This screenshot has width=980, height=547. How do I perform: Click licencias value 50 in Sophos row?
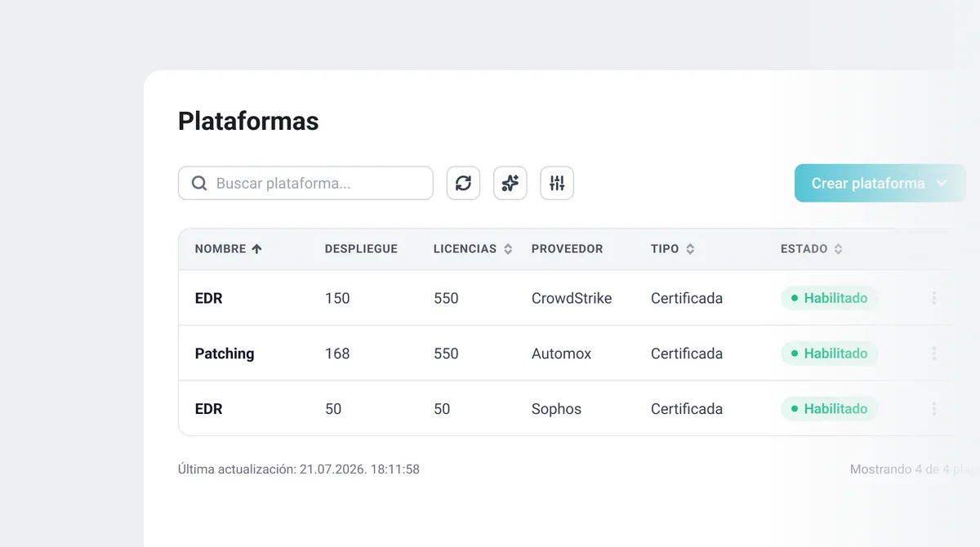442,408
